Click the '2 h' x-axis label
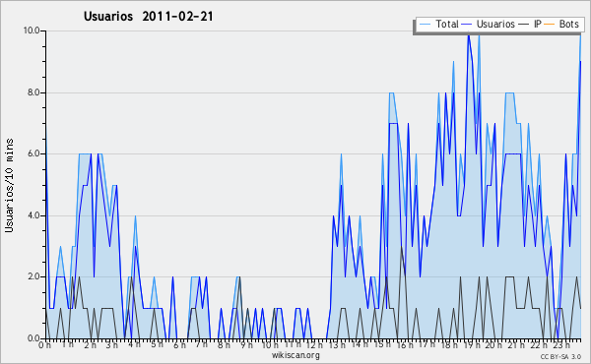 tap(90, 344)
